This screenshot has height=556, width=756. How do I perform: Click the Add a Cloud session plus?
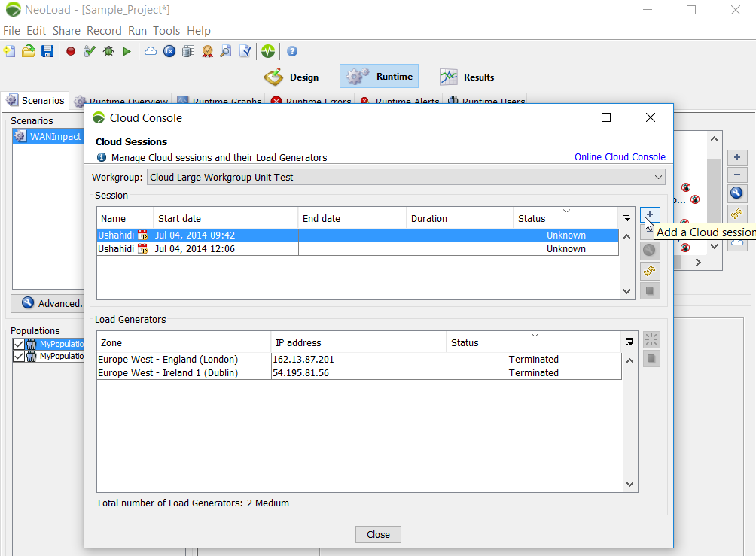click(x=649, y=215)
